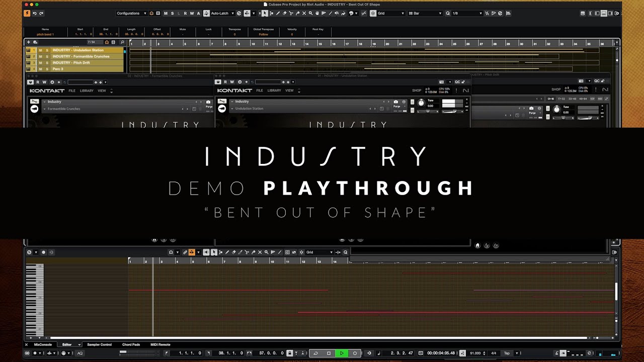Switch to the MixConsole tab
This screenshot has width=644, height=362.
43,345
